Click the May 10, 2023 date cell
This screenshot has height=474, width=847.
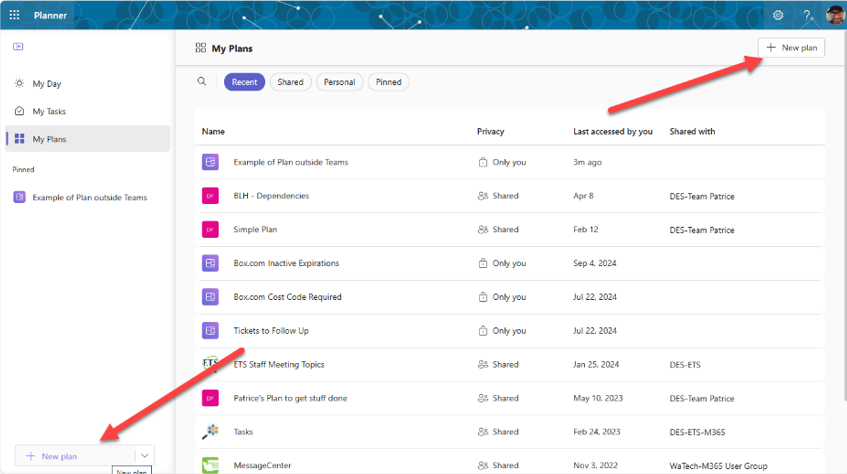(x=598, y=398)
